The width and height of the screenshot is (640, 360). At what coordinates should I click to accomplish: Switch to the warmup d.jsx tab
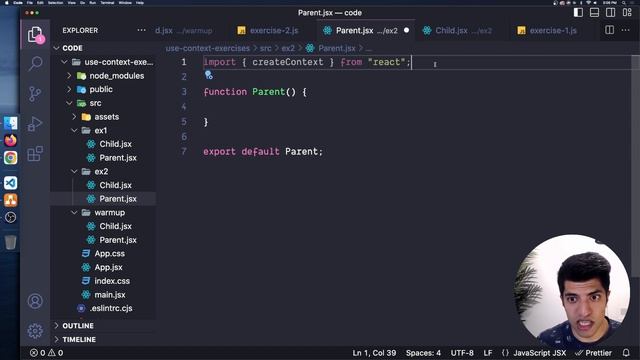pos(184,31)
